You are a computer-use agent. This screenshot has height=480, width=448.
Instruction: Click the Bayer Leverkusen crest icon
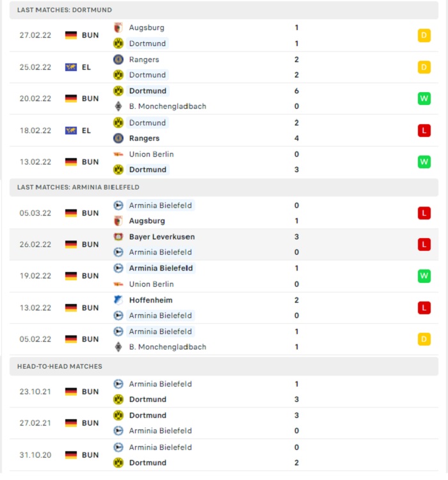(118, 237)
